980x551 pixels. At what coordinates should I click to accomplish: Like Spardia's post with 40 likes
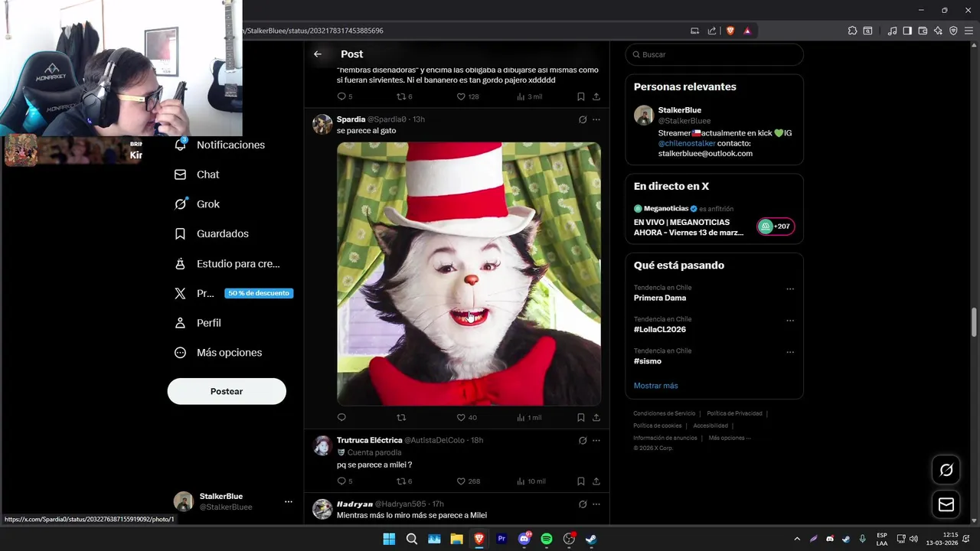point(466,417)
